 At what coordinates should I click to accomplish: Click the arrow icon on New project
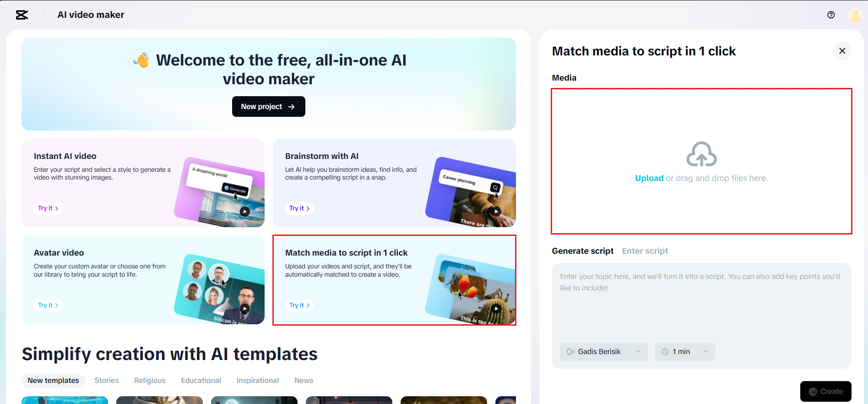(x=291, y=107)
